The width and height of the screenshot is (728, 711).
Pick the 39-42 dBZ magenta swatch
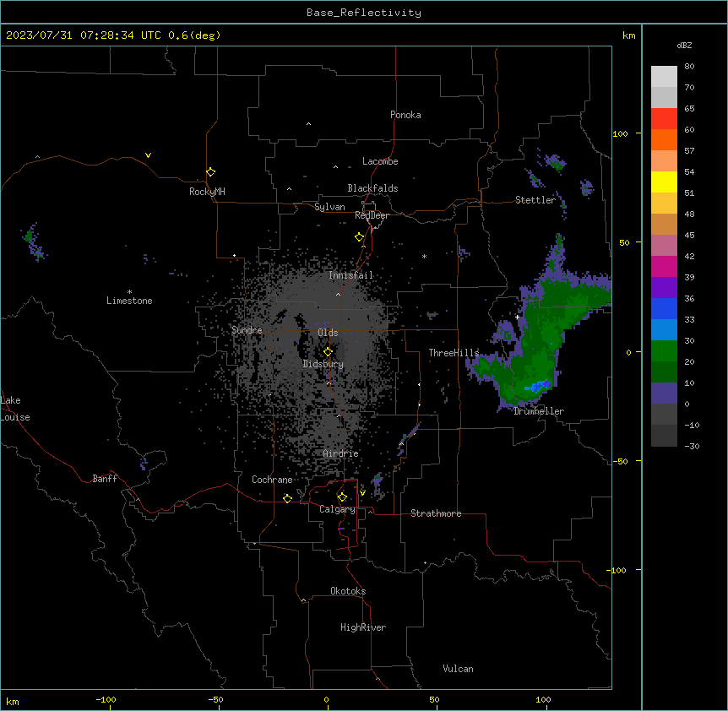tap(664, 266)
